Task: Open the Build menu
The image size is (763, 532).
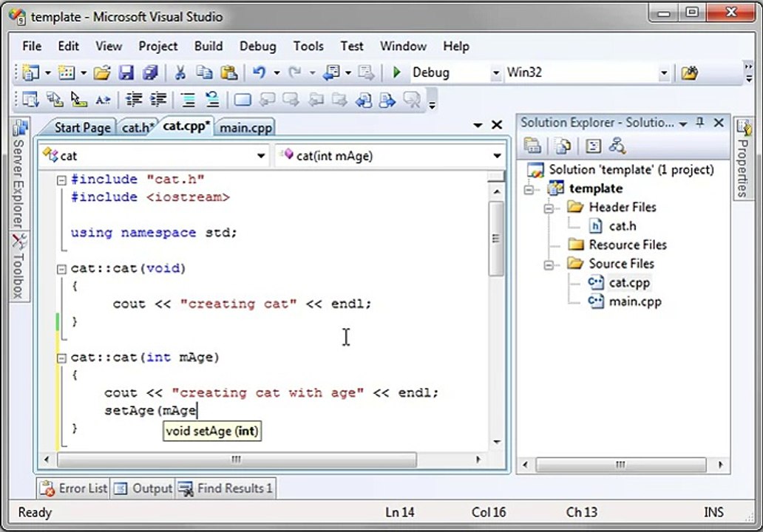Action: (208, 47)
